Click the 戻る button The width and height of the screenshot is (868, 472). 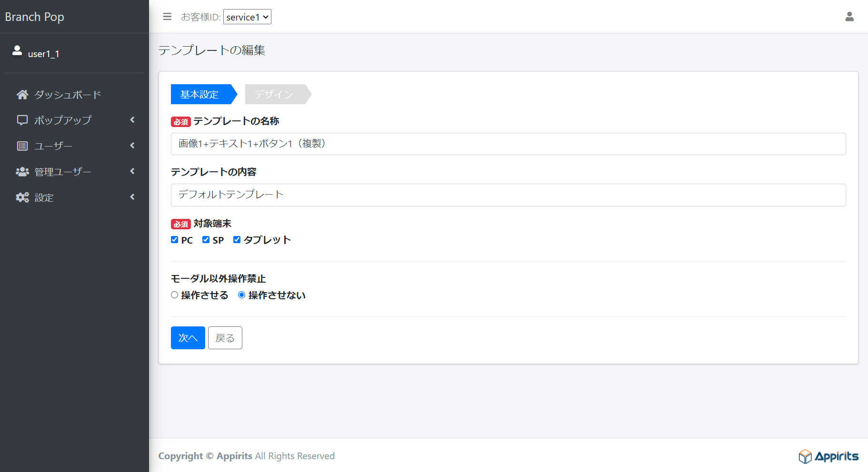tap(225, 338)
